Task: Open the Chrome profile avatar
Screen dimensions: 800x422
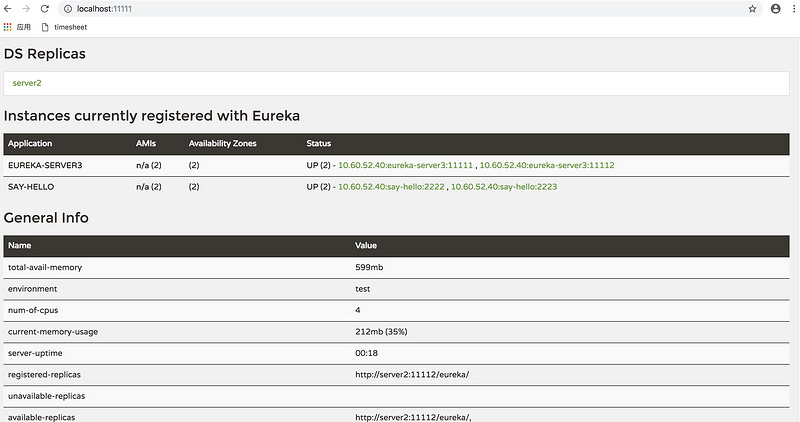Action: pyautogui.click(x=776, y=8)
